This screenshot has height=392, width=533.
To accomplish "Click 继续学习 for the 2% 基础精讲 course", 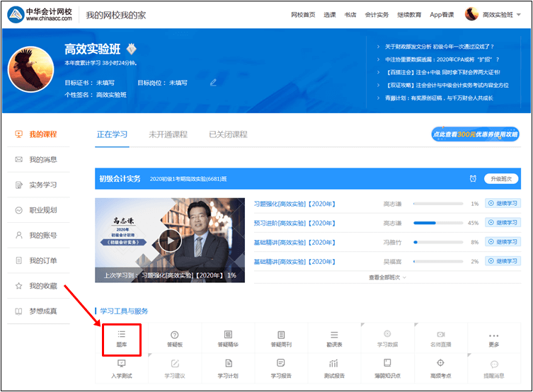I will [x=503, y=261].
